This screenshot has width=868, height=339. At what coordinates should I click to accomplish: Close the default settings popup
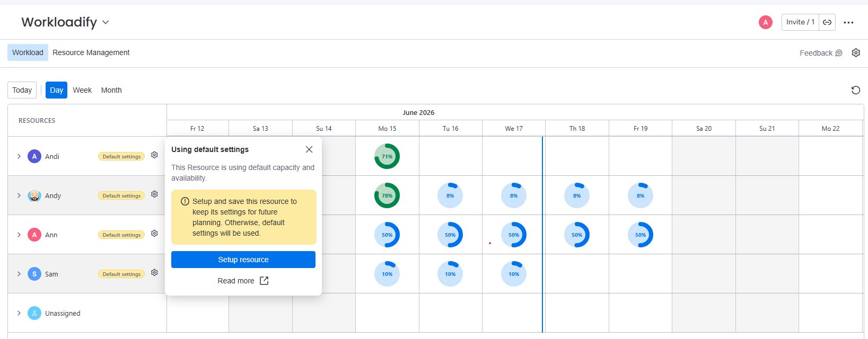[309, 149]
